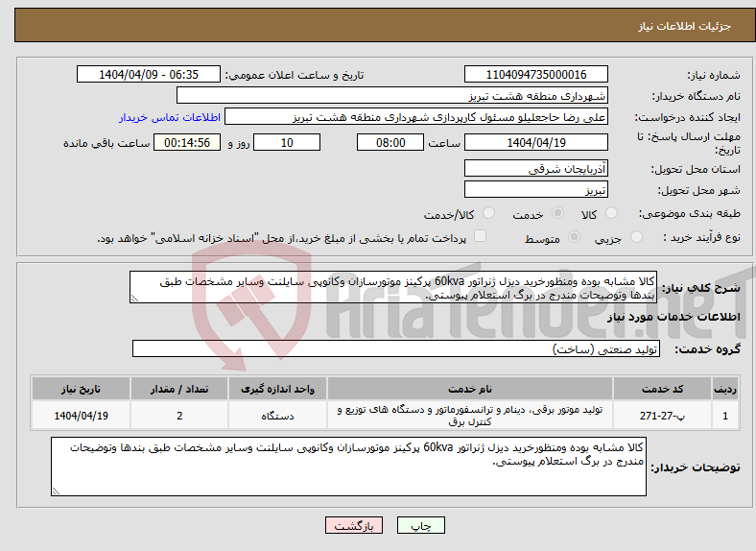Click the شرح کلی نیاز text area

(x=393, y=287)
